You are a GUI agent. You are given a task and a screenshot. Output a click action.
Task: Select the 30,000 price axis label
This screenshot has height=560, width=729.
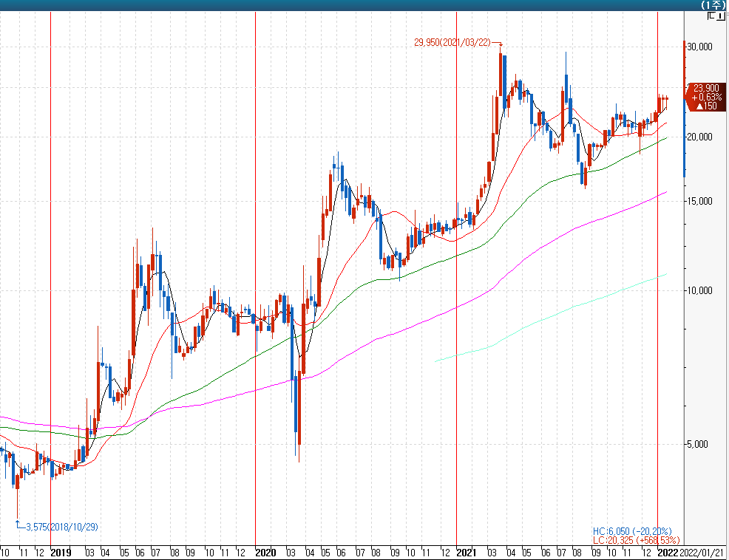[x=700, y=47]
